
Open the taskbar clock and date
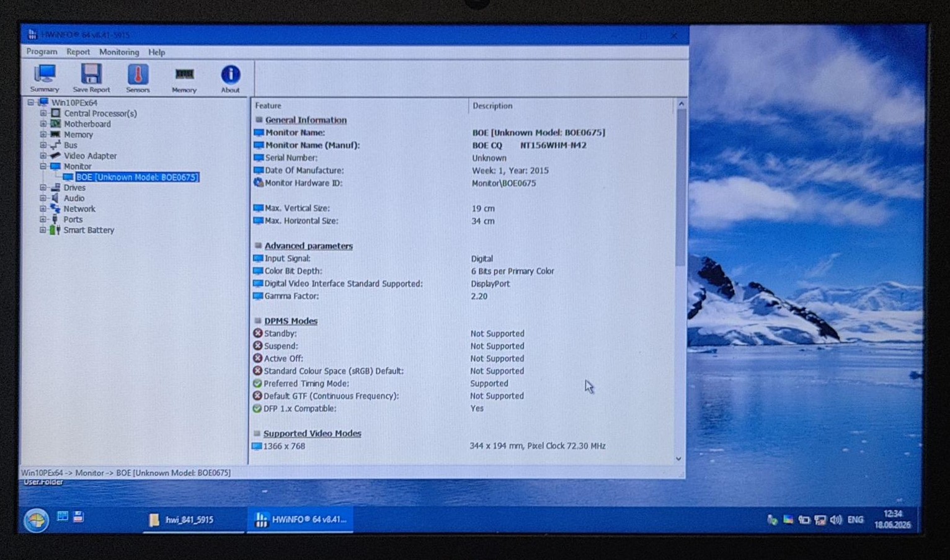[x=892, y=519]
